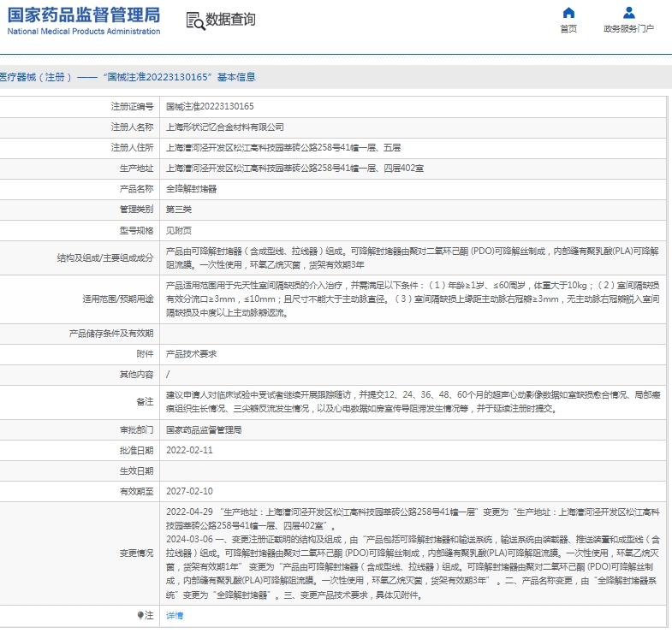Click the 有效期至 row label

click(x=136, y=491)
